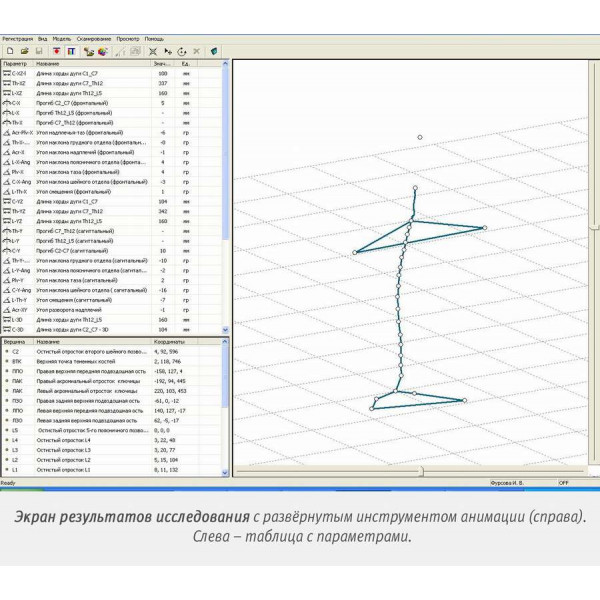
Task: Open the Сканирование menu
Action: pyautogui.click(x=94, y=39)
